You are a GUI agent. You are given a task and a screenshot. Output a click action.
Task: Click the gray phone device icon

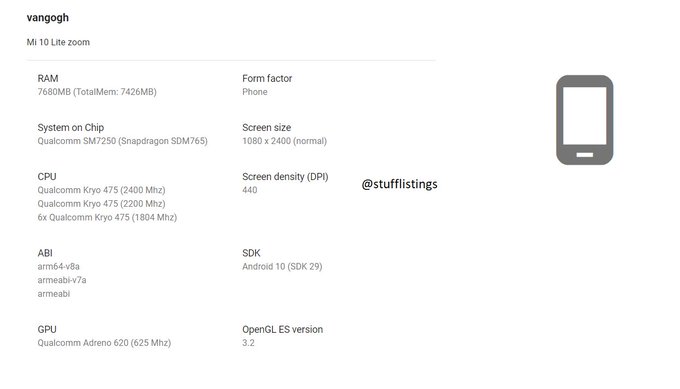click(x=585, y=120)
